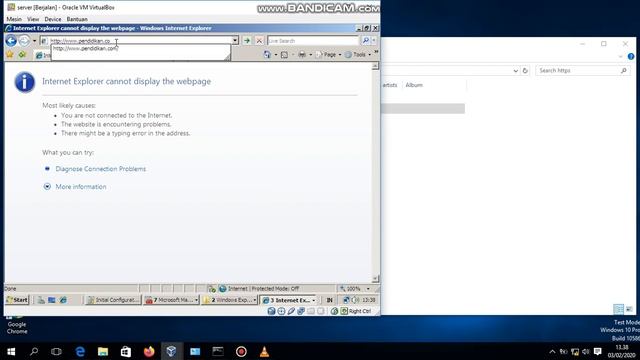Click the blue Help icon in background window
This screenshot has height=360, width=640.
coord(631,57)
